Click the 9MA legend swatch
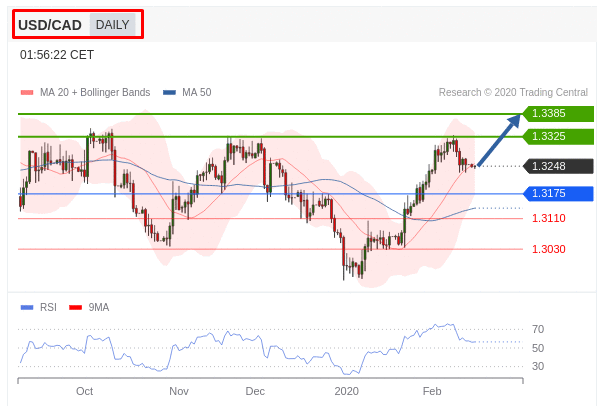Viewport: 602px width, 412px height. coord(75,308)
